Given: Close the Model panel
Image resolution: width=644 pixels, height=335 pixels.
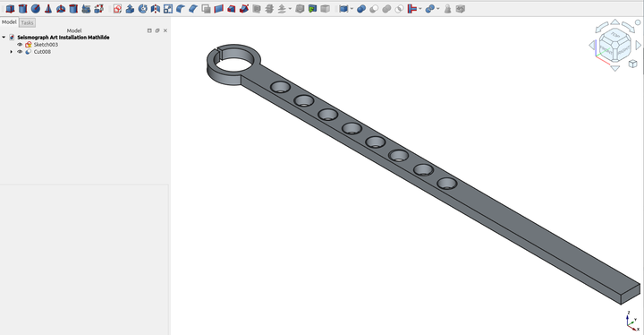Looking at the screenshot, I should pyautogui.click(x=165, y=30).
